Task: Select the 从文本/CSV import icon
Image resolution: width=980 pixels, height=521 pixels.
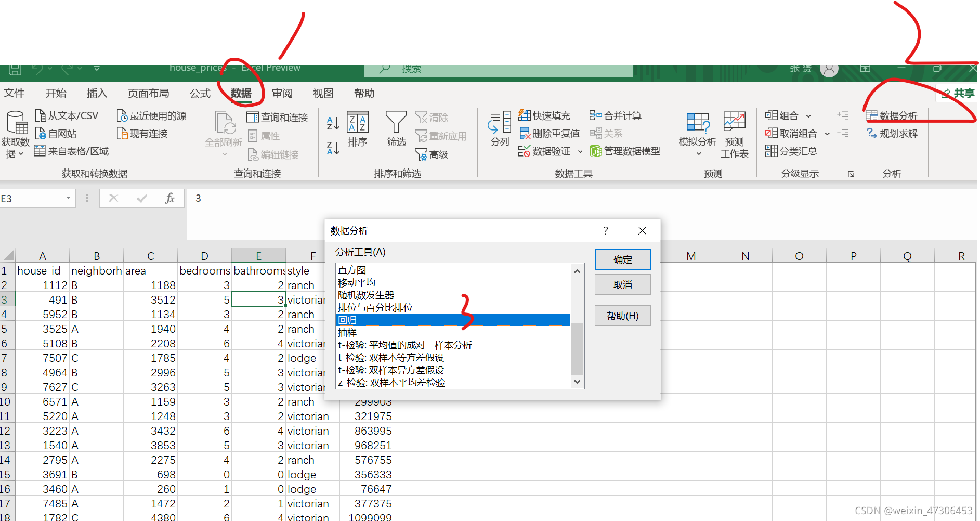Action: coord(41,115)
